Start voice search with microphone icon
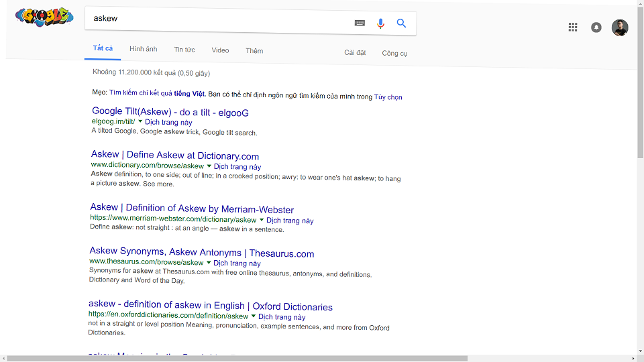Screen dimensions: 644x362 coord(381,23)
